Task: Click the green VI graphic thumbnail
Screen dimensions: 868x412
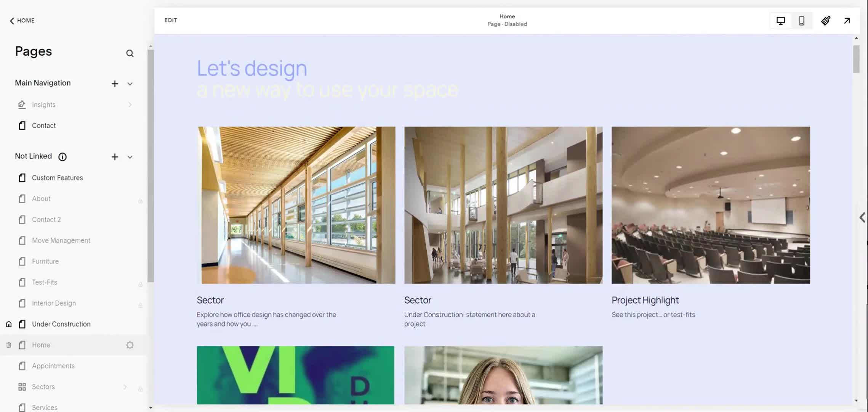Action: coord(296,375)
